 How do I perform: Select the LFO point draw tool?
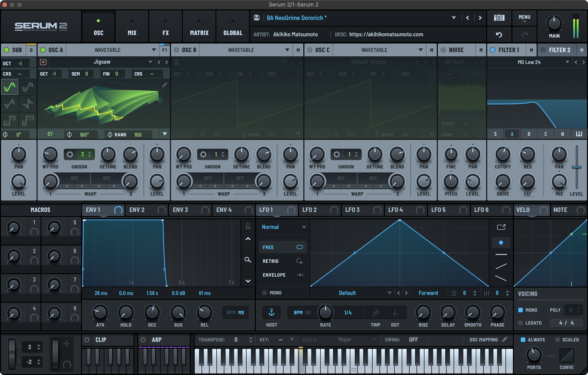[x=501, y=243]
